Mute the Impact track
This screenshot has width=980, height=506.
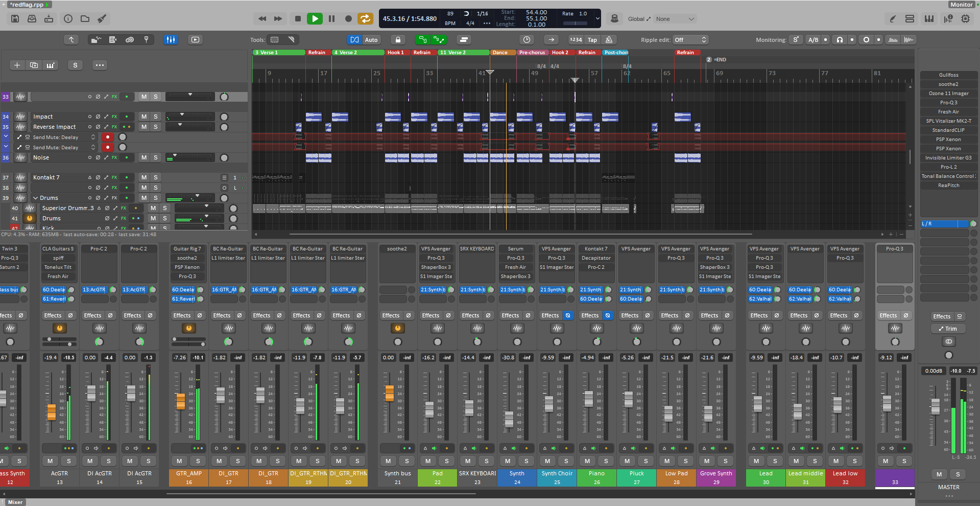144,117
